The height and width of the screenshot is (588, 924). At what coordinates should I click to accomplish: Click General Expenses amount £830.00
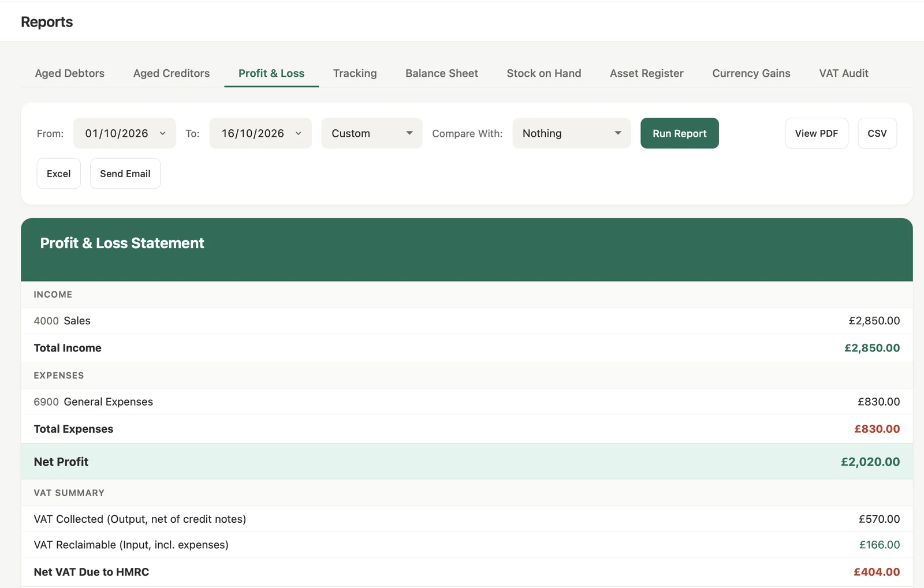(x=879, y=402)
